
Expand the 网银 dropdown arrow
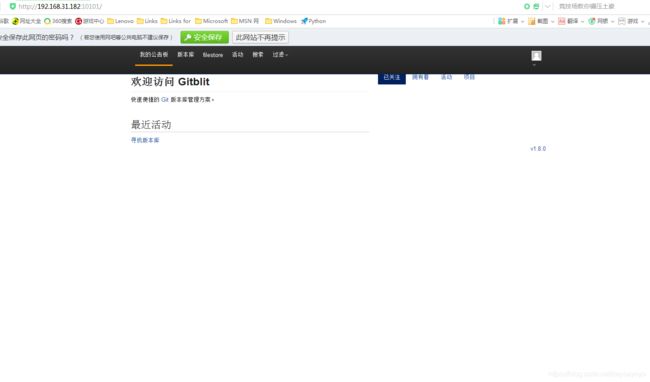[x=613, y=22]
